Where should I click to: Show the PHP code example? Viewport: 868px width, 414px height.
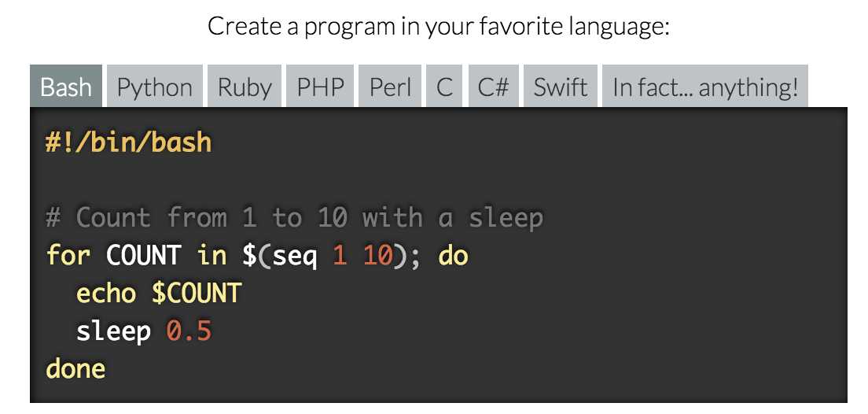tap(320, 86)
